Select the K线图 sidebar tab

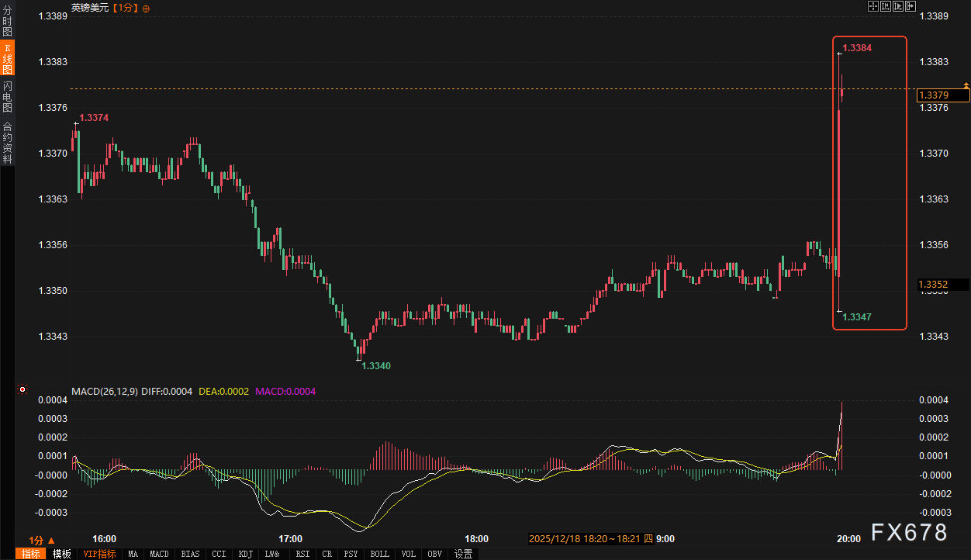(x=7, y=59)
